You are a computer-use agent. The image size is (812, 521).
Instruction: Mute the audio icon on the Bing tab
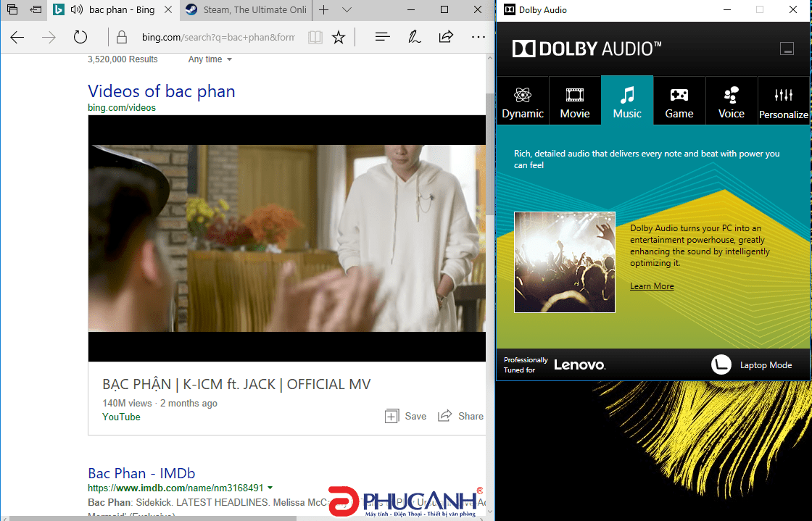[77, 9]
